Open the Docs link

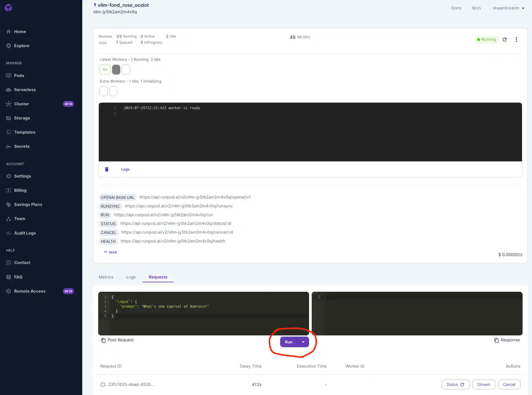coord(456,8)
